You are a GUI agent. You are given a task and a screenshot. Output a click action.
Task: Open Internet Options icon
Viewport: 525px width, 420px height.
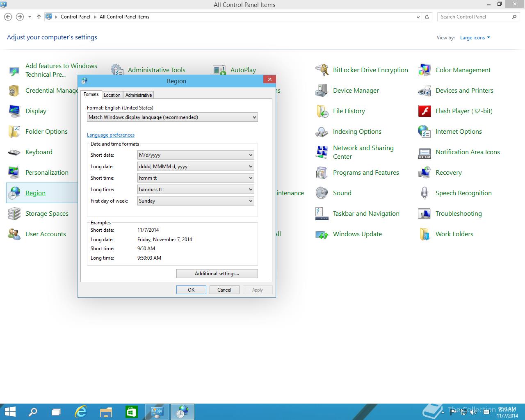point(425,132)
